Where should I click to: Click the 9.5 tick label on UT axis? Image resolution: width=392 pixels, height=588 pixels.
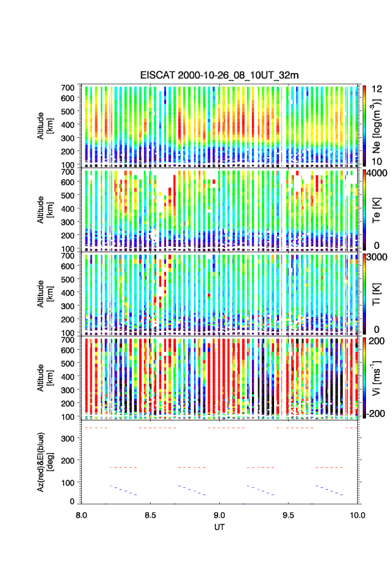pos(289,514)
